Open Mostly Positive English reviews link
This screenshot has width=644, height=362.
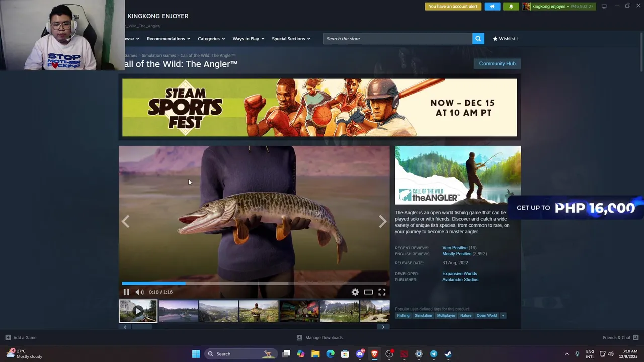point(457,254)
